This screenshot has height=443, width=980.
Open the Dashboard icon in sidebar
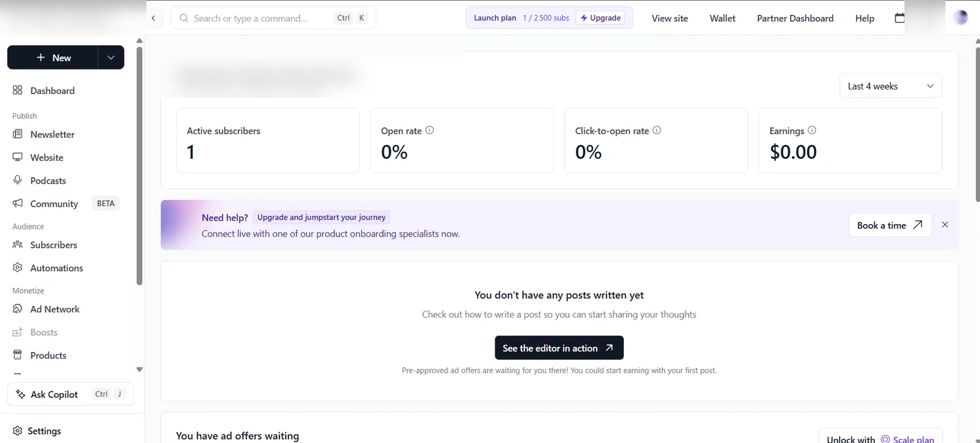18,91
